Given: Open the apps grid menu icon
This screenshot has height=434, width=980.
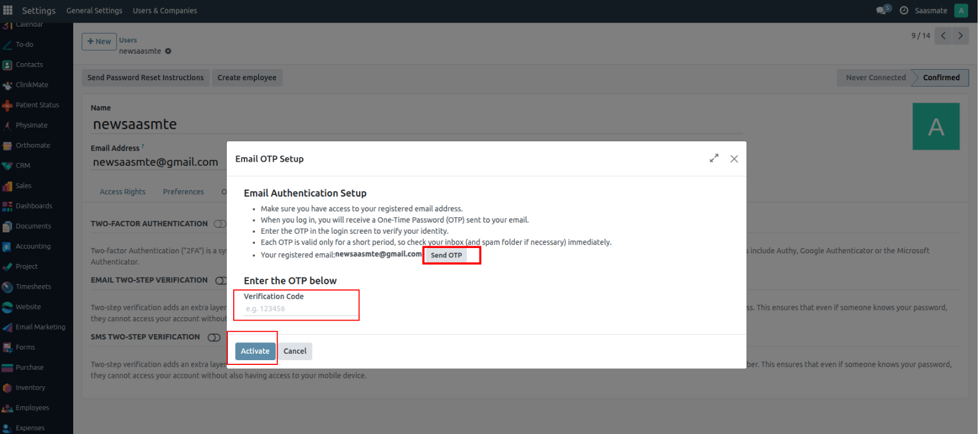Looking at the screenshot, I should tap(8, 10).
